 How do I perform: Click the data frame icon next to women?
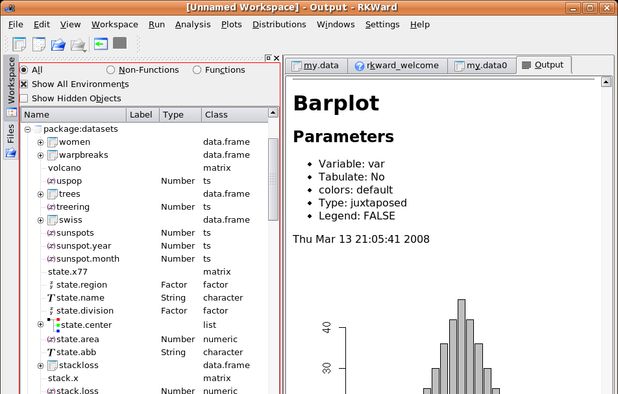52,142
